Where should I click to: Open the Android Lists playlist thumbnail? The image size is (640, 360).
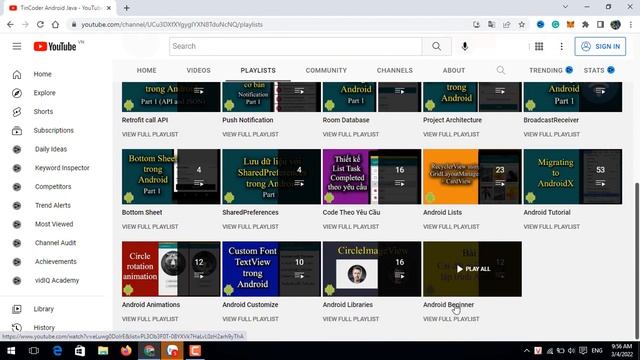point(472,177)
